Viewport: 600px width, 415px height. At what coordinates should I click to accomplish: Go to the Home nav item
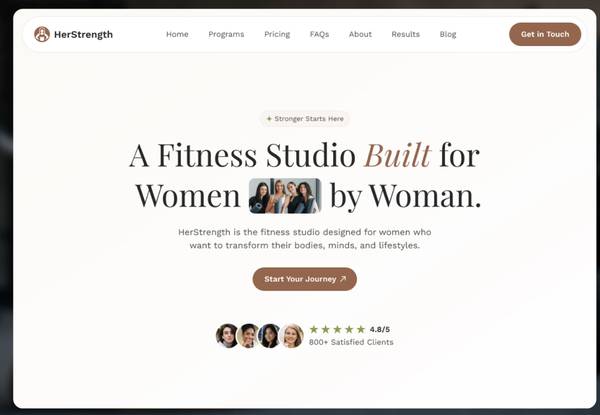point(177,34)
